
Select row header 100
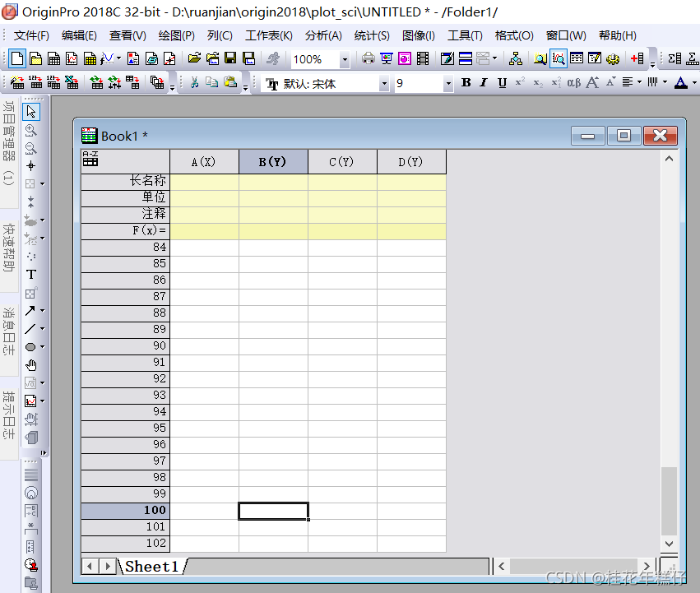pos(126,511)
